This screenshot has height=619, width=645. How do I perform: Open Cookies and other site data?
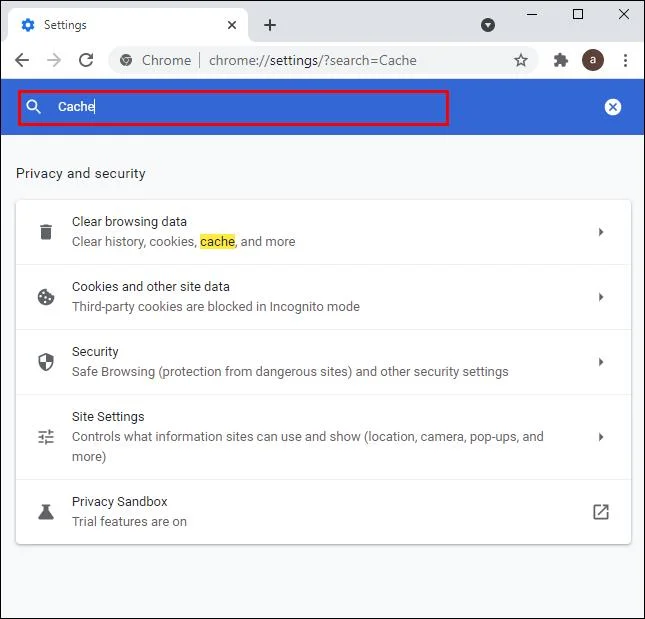[x=323, y=297]
